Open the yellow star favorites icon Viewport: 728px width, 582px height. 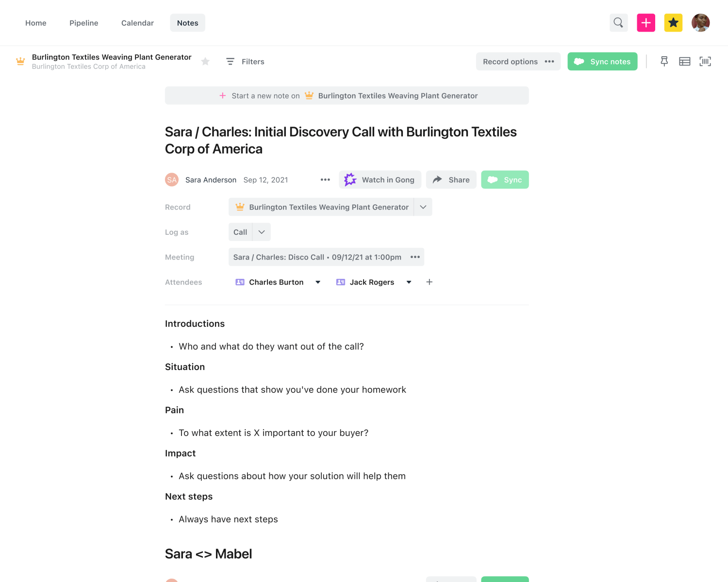pyautogui.click(x=673, y=23)
